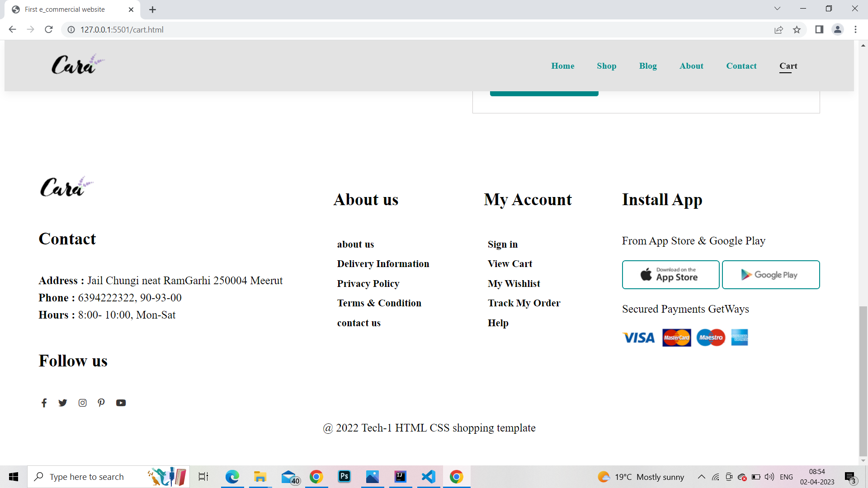
Task: Open the Instagram social icon
Action: click(x=82, y=403)
